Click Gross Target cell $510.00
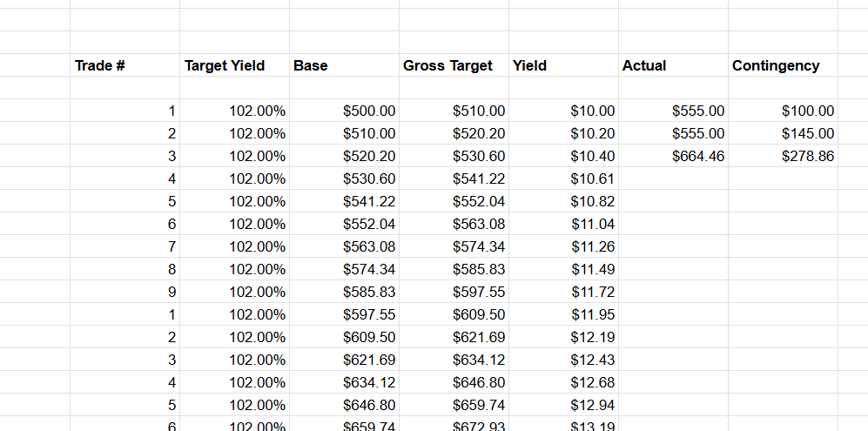The image size is (868, 431). point(454,111)
